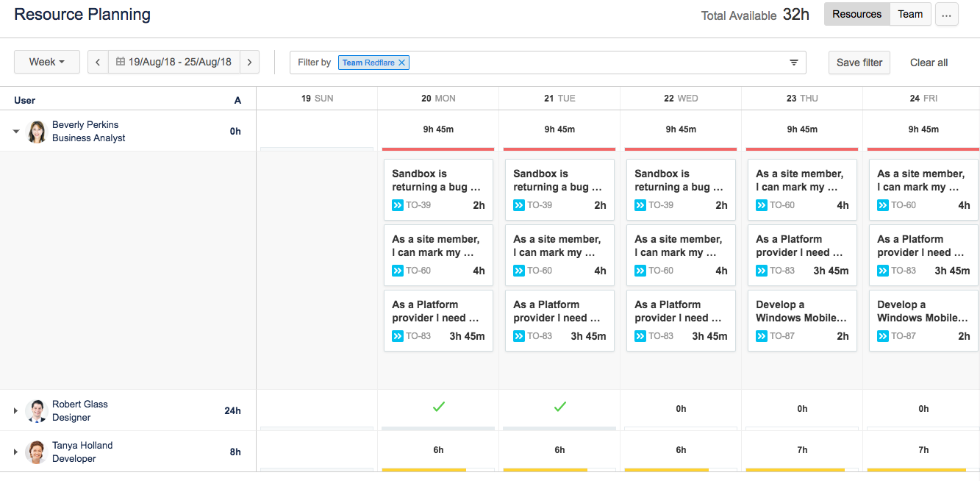This screenshot has height=481, width=980.
Task: Click the Clear all link
Action: point(928,62)
